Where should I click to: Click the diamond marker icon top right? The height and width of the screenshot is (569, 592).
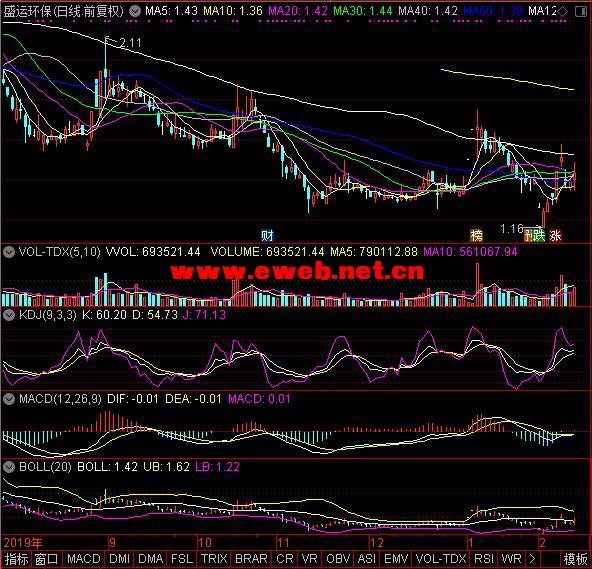point(563,12)
